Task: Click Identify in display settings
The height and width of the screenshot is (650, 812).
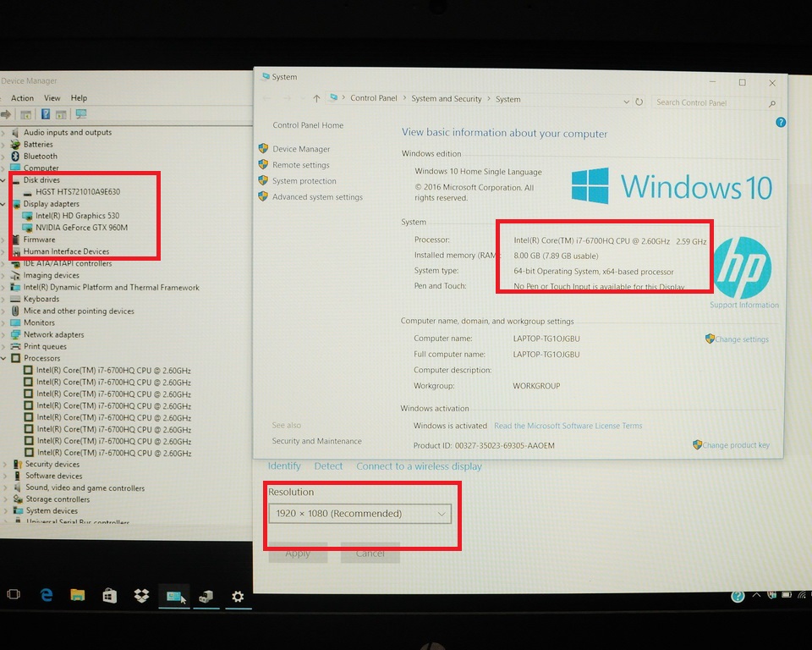Action: click(x=284, y=466)
